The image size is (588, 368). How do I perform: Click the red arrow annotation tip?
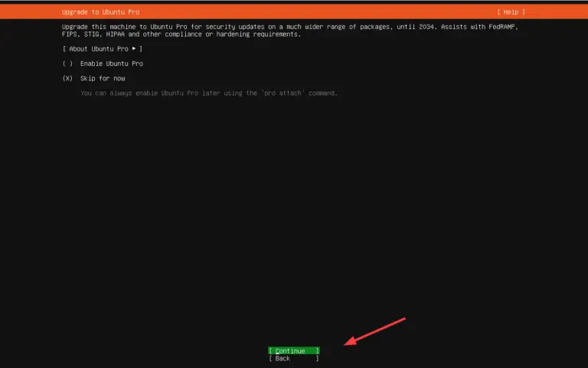(346, 344)
